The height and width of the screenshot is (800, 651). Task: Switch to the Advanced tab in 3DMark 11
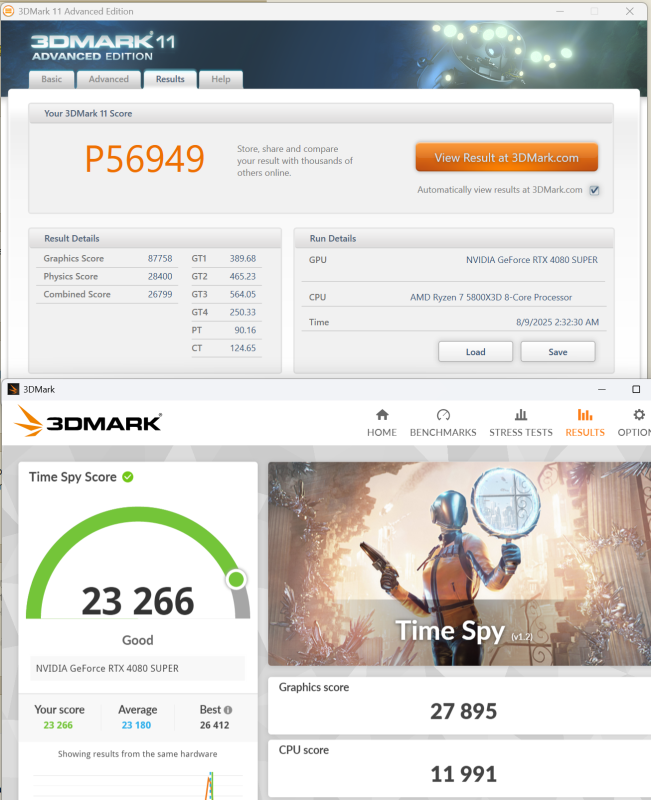(109, 79)
